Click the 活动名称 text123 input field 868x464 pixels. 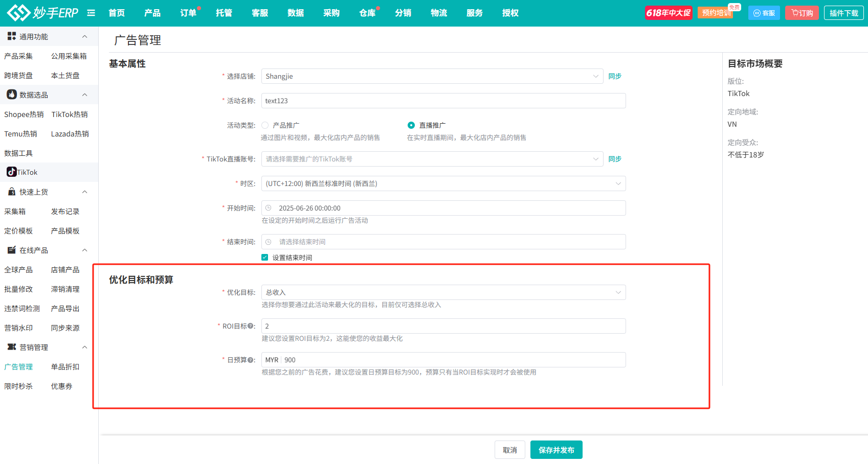coord(443,101)
